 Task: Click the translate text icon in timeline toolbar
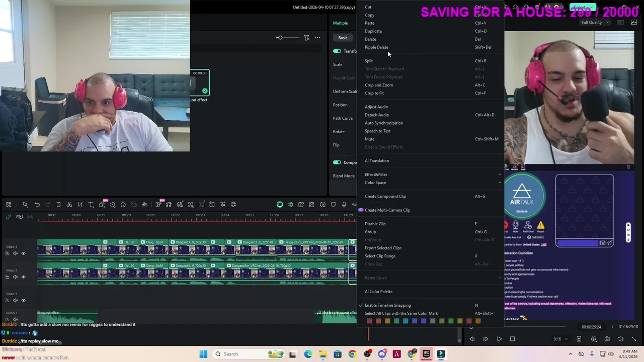click(223, 205)
